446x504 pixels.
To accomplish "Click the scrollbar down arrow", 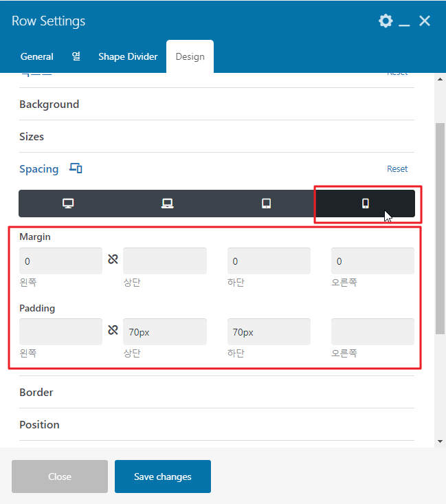I will pos(440,441).
